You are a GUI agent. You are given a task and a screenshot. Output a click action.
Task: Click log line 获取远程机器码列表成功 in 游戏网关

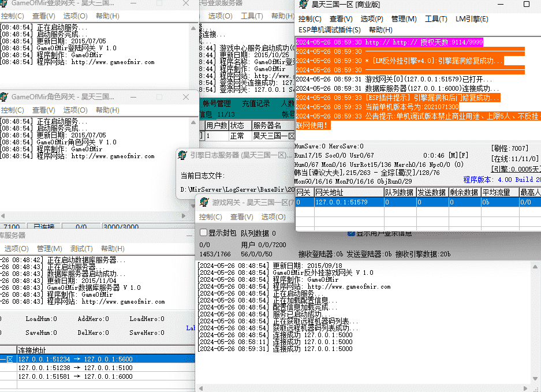tap(278, 328)
